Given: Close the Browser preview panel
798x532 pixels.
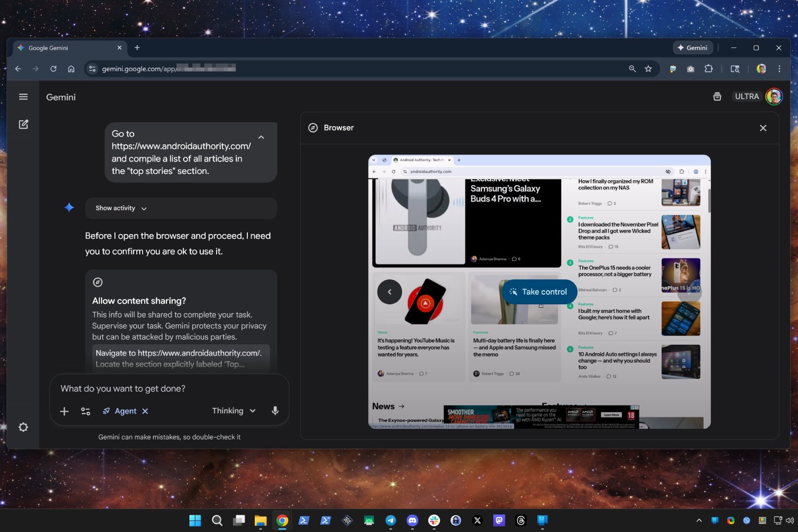Looking at the screenshot, I should (763, 128).
